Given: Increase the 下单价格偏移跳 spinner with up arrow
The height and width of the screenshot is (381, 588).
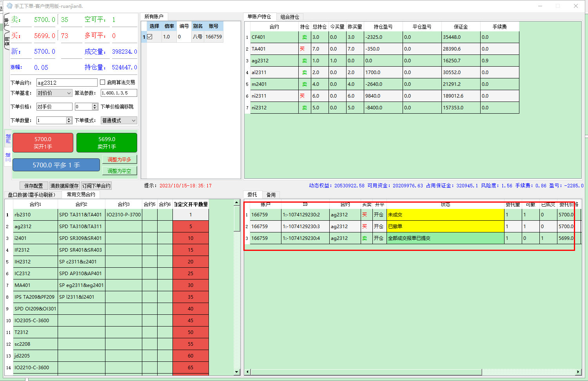Looking at the screenshot, I should click(x=94, y=105).
